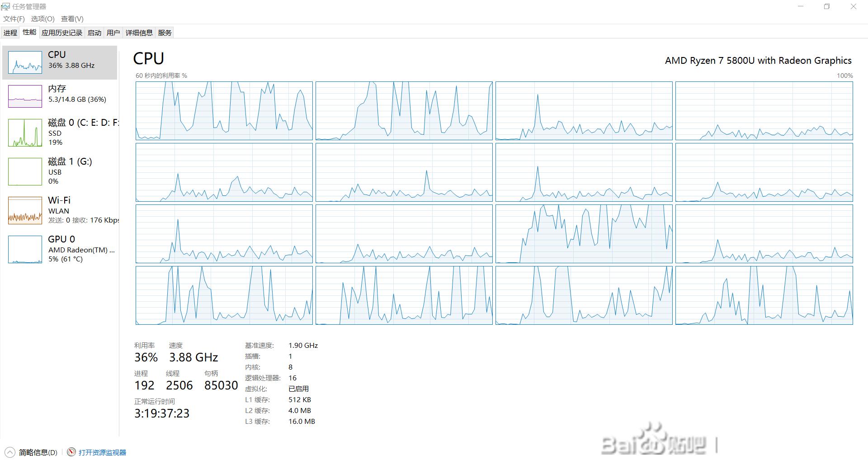The image size is (868, 465).
Task: Click the 逻辑处理器 value 16
Action: pyautogui.click(x=292, y=378)
